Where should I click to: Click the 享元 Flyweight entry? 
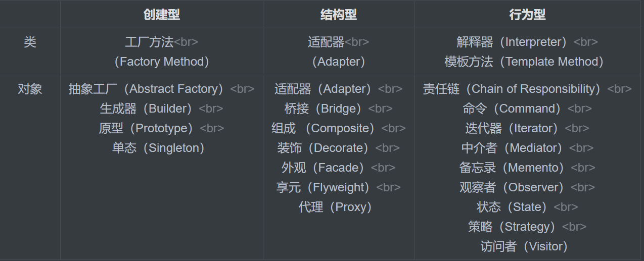[x=324, y=187]
